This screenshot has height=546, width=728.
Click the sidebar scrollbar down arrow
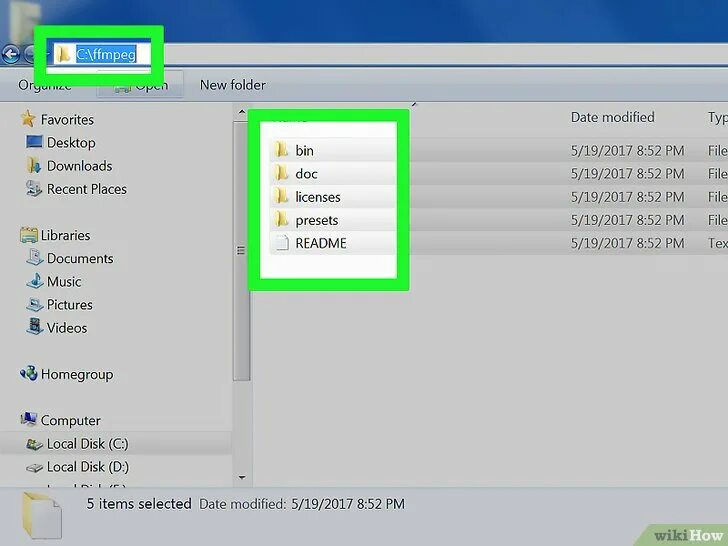click(x=242, y=477)
